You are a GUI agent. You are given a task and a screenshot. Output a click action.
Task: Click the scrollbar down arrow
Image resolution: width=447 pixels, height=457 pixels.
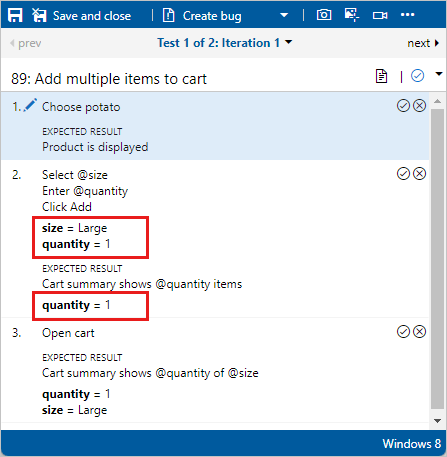point(438,421)
